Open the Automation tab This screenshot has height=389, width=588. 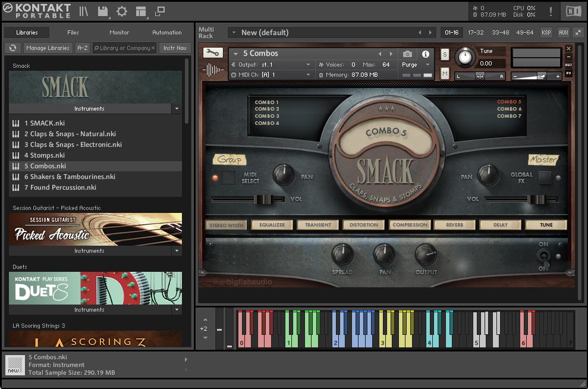167,33
